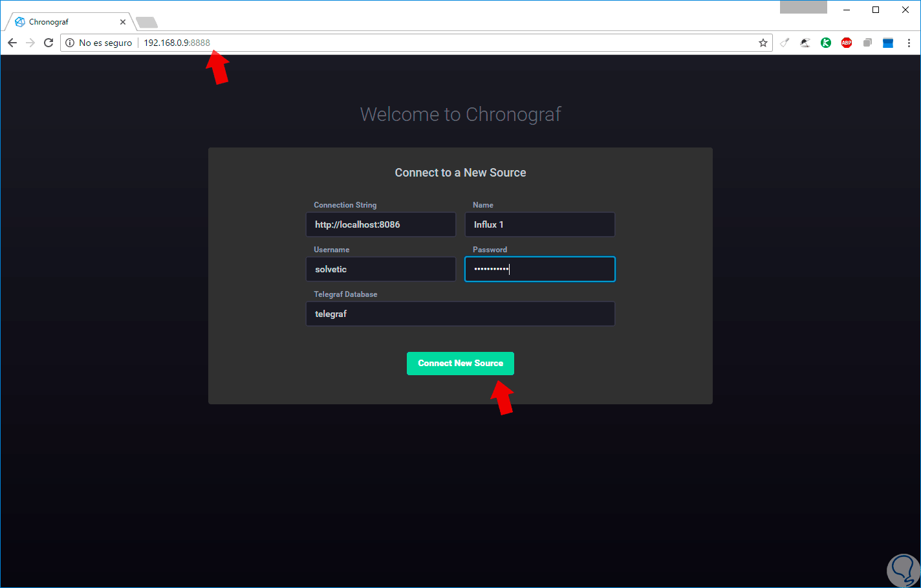
Task: Click the 'Welcome to Chronograf' heading
Action: pos(460,114)
